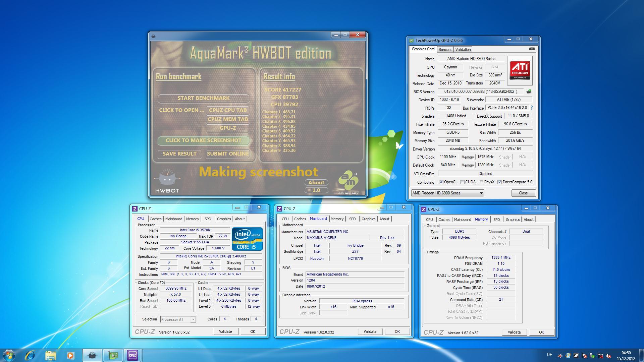Click CLICK TO MAKE SCREENSHOT button
644x362 pixels.
[204, 140]
